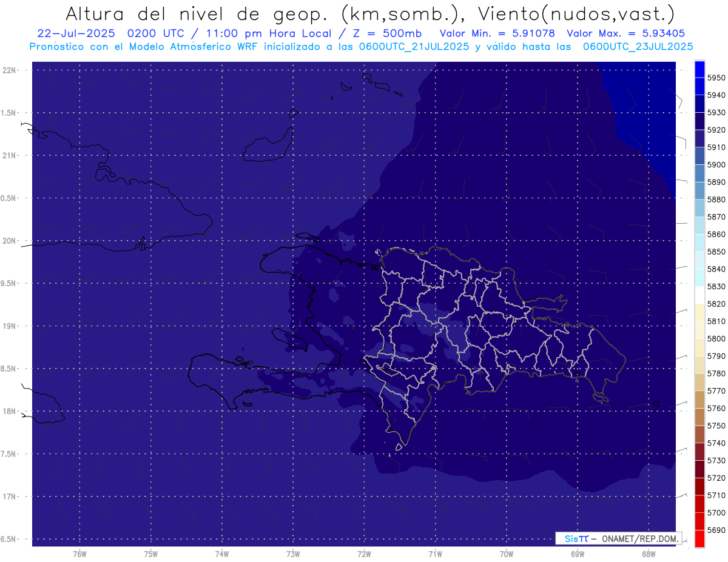Click the '70W' longitude axis label
The width and height of the screenshot is (728, 562).
coord(506,554)
